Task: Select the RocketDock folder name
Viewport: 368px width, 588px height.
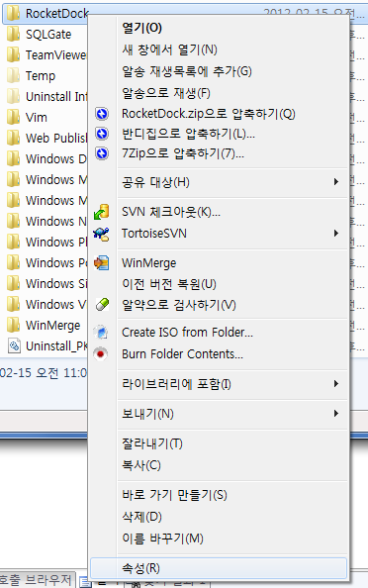Action: [56, 14]
